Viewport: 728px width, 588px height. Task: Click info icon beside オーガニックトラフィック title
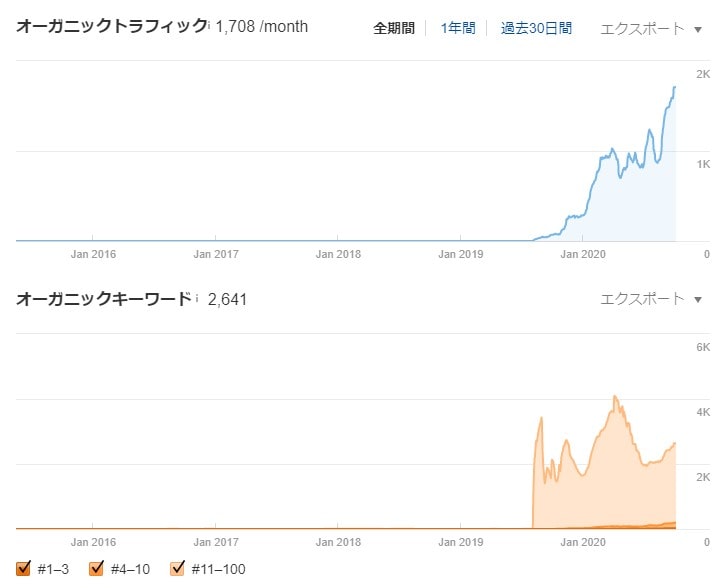click(x=208, y=23)
